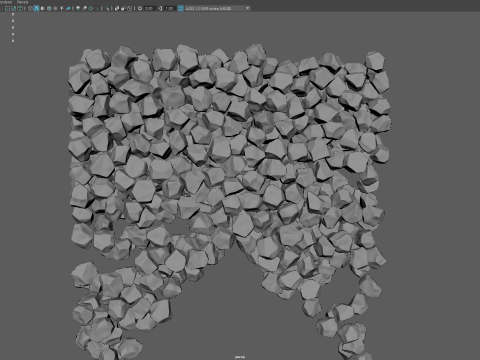The width and height of the screenshot is (480, 360).
Task: Toggle the Safe Title overlay icon
Action: [20, 8]
